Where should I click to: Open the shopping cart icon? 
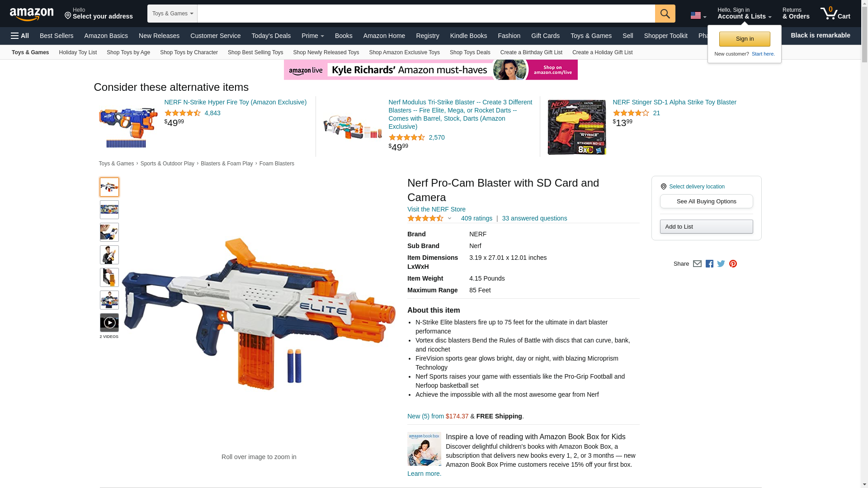click(835, 13)
